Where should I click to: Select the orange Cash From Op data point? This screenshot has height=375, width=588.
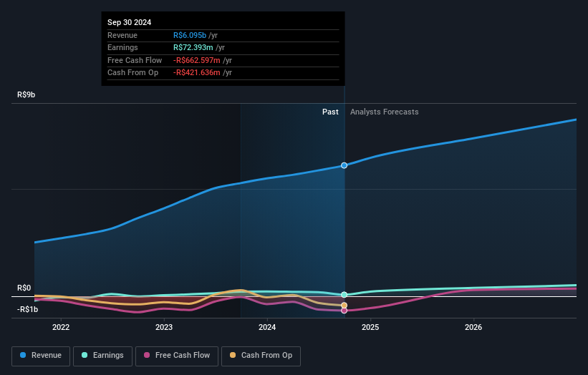[x=344, y=306]
